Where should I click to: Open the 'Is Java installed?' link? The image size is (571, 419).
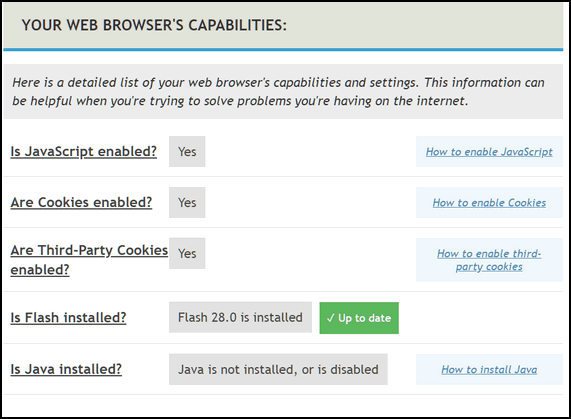click(x=66, y=369)
